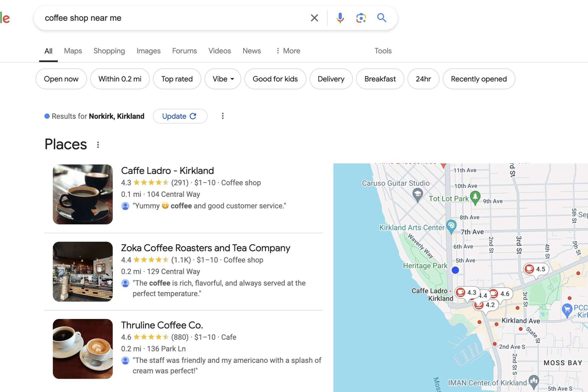
Task: Toggle the Open now filter chip
Action: pos(61,79)
